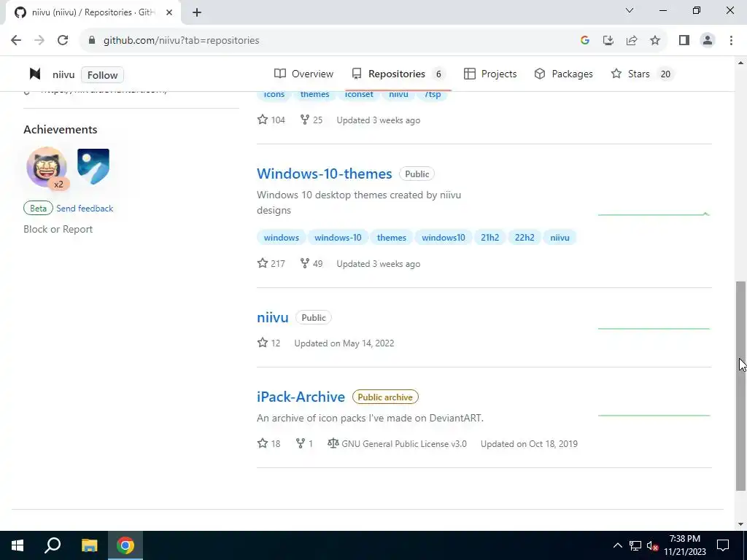
Task: Close the GitHub Repositories tab
Action: pos(169,12)
